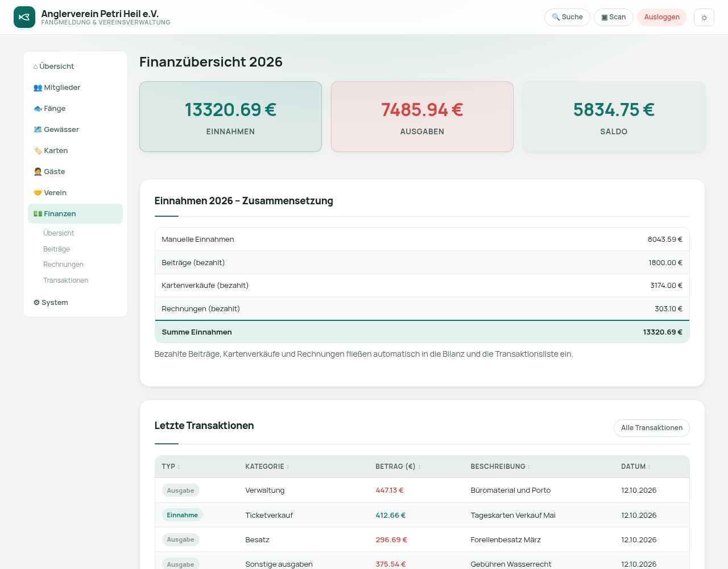
Task: Click the Summe Einnahmen total row
Action: (422, 332)
